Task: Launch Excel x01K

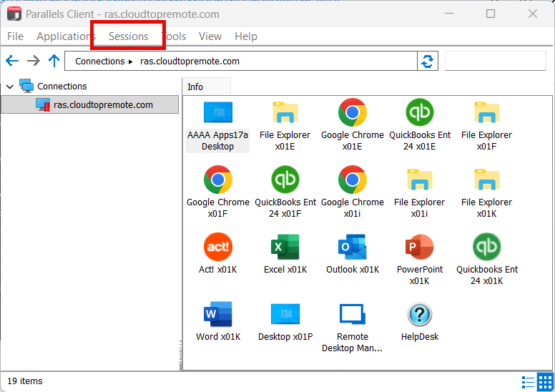Action: tap(285, 248)
